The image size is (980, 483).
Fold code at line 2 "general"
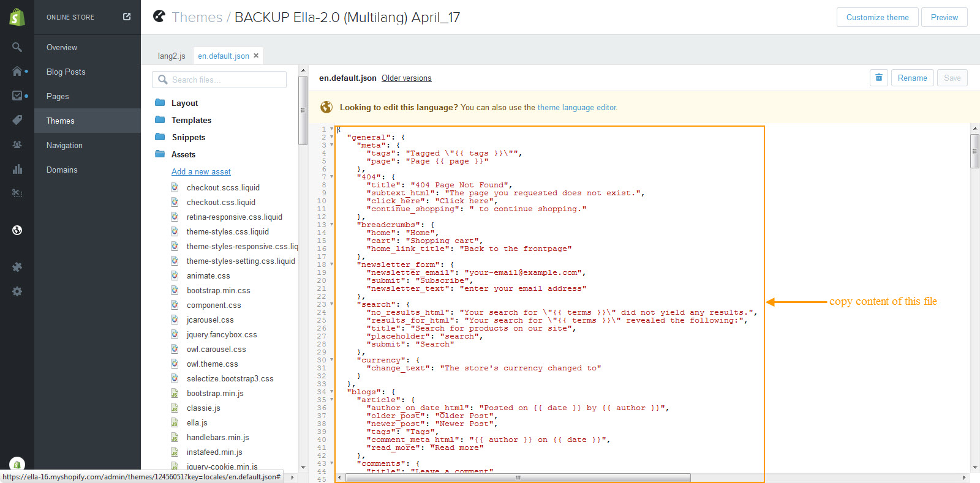(331, 137)
